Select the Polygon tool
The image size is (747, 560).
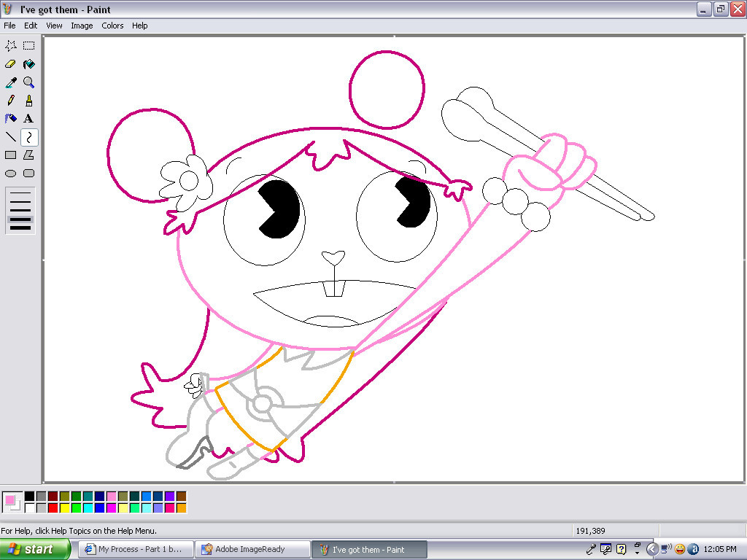click(x=29, y=155)
